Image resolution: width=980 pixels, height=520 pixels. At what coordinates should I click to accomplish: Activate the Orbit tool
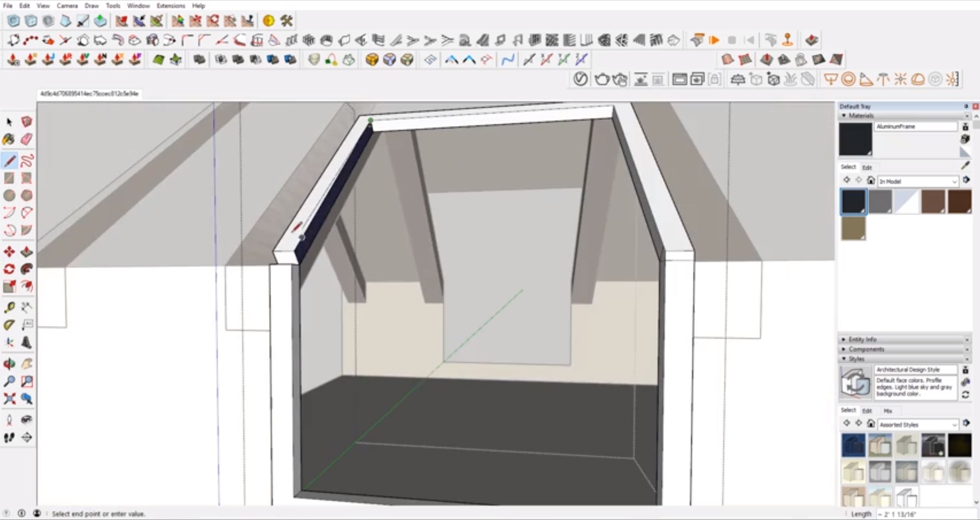(9, 364)
